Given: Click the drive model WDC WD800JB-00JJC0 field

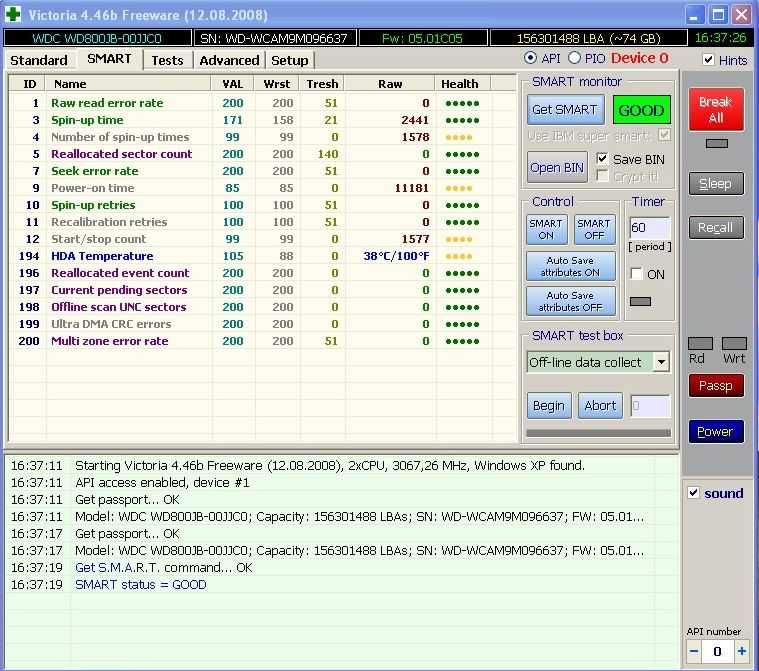Looking at the screenshot, I should click(97, 38).
